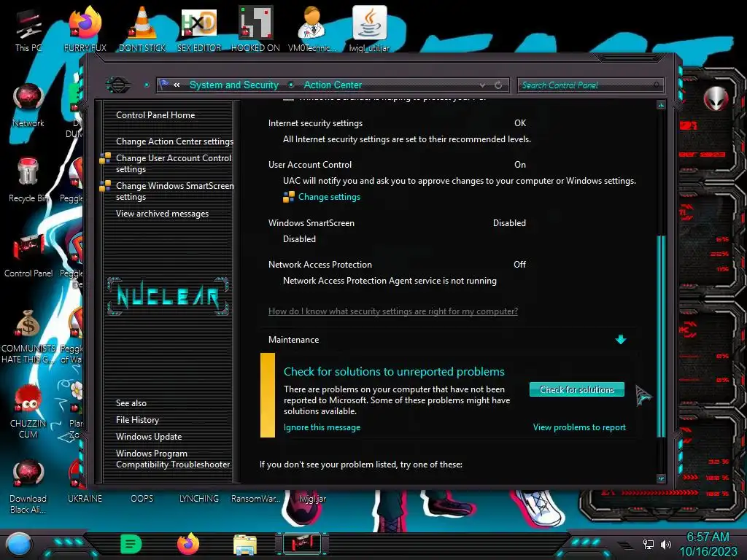Select the LYNCHING desktop item
Viewport: 747px width, 560px height.
click(x=199, y=499)
